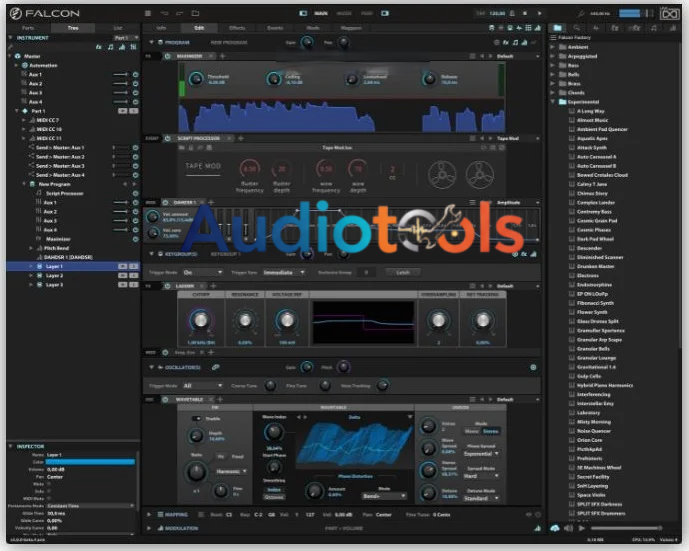Toggle the right sidebar panel icon
Image resolution: width=689 pixels, height=551 pixels.
tap(385, 13)
